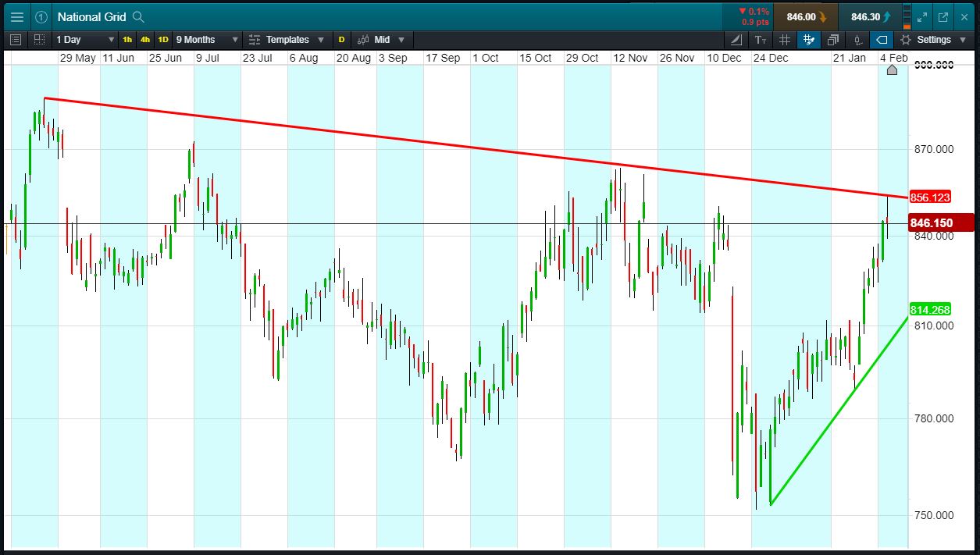Click the 29 May date label
980x555 pixels.
pyautogui.click(x=78, y=59)
